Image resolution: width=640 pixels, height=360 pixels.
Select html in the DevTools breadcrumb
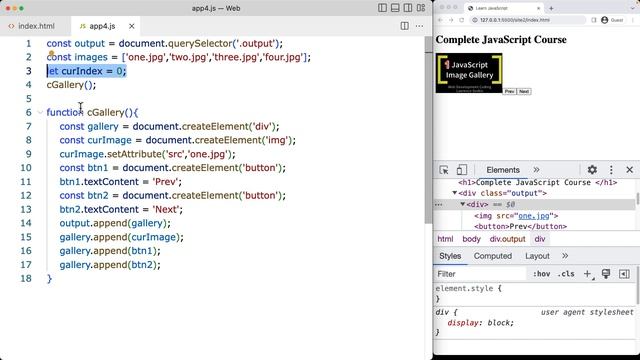pyautogui.click(x=445, y=239)
